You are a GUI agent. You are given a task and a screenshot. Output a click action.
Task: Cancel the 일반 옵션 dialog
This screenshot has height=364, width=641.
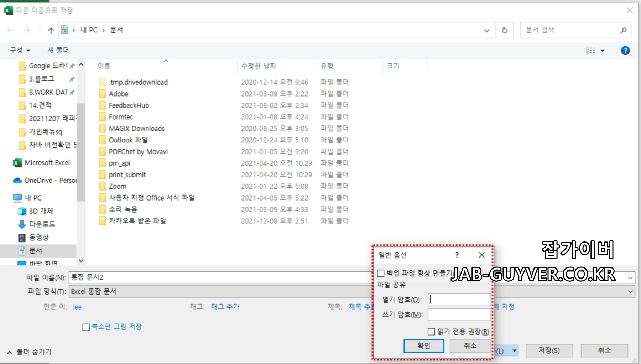[x=470, y=346]
